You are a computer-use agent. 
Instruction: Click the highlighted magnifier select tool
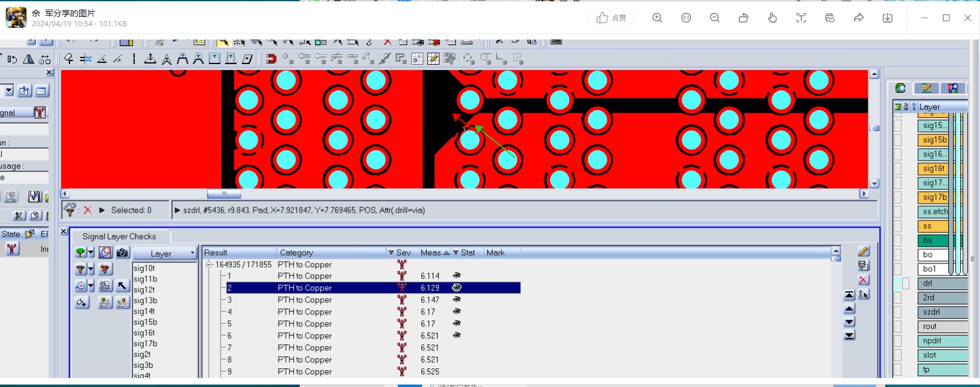(223, 42)
